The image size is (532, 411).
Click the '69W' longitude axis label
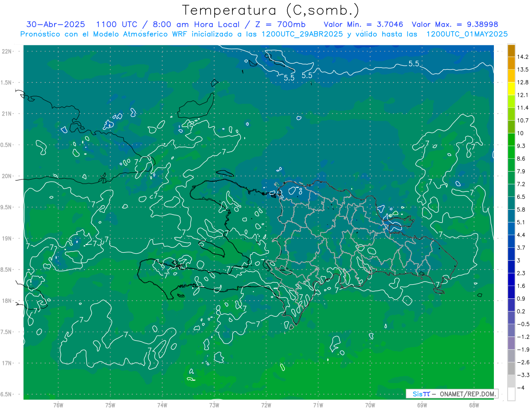[x=422, y=405]
